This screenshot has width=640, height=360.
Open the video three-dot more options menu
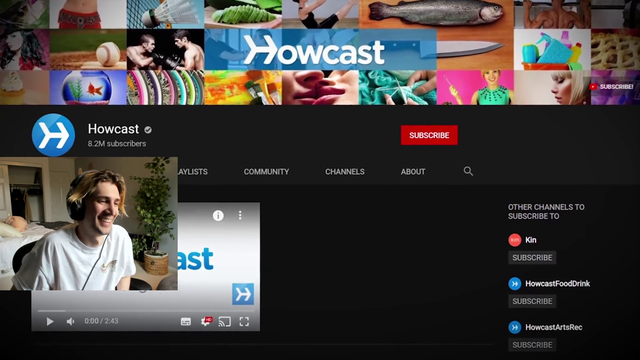pyautogui.click(x=240, y=215)
